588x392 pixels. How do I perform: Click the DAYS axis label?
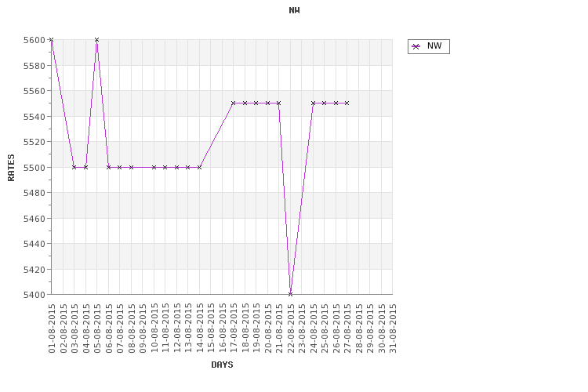point(222,365)
